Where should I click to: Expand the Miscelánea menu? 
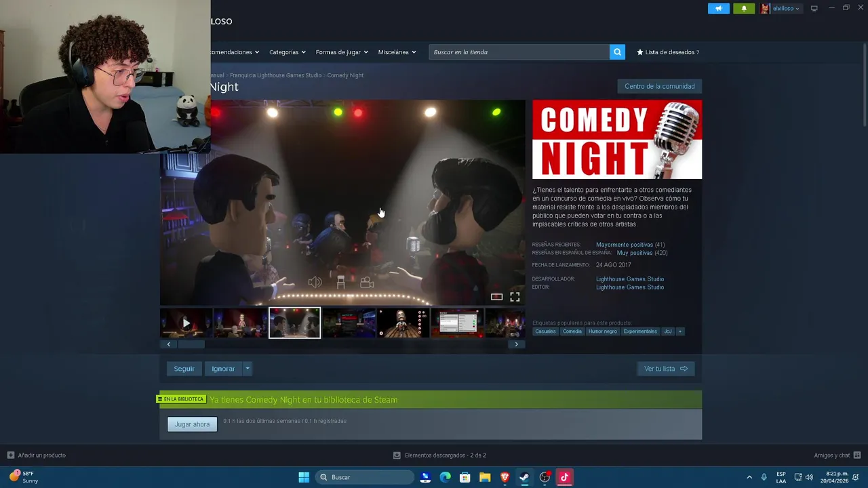point(397,52)
